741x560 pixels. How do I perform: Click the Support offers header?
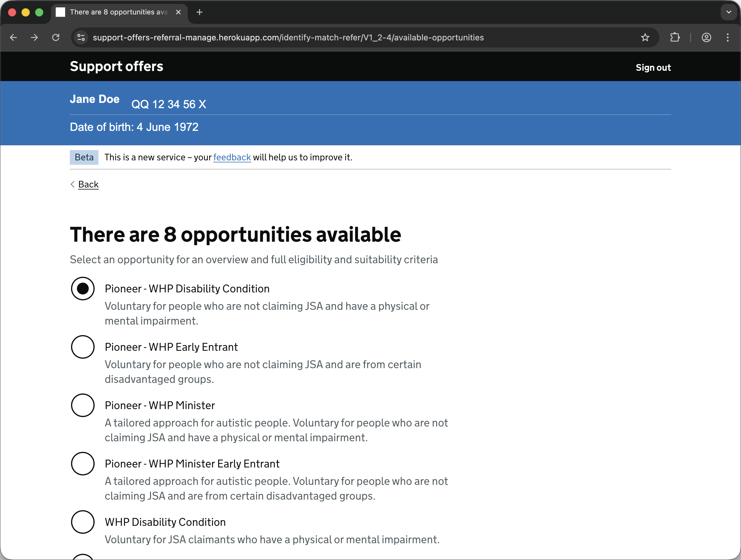pos(116,66)
